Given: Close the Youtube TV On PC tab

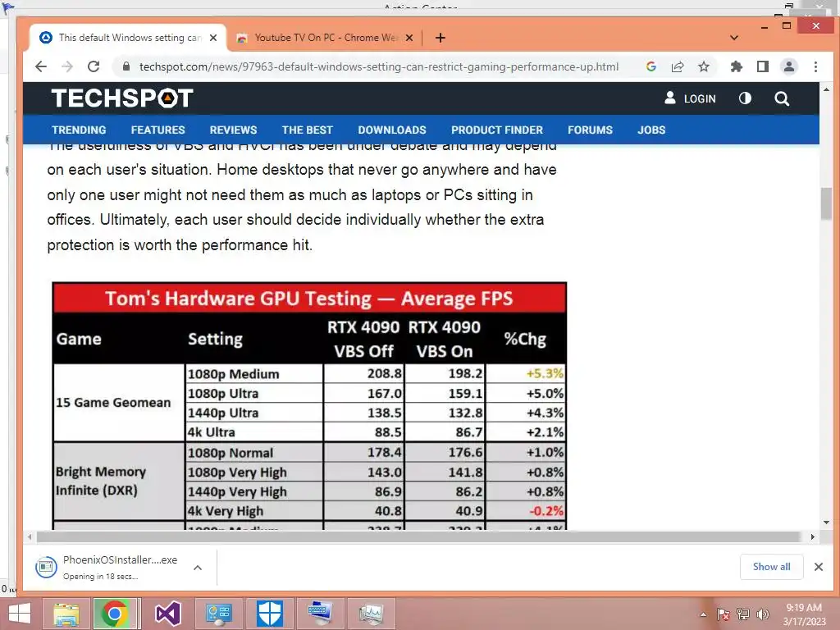Looking at the screenshot, I should click(x=409, y=38).
